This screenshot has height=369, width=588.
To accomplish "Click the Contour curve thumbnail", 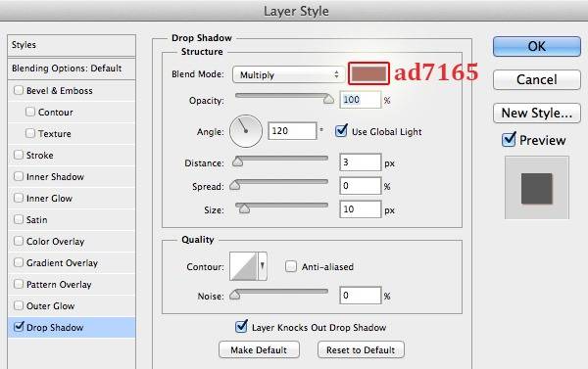I will tap(243, 266).
